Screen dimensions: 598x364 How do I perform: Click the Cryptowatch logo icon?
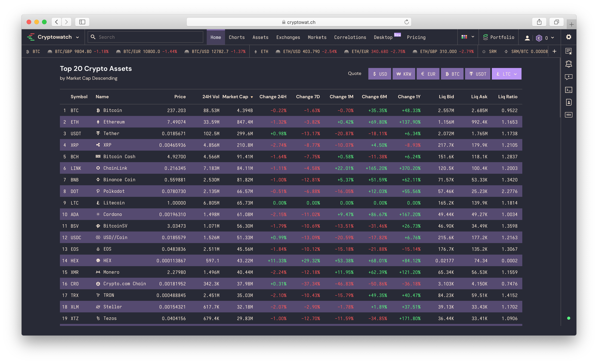click(31, 37)
